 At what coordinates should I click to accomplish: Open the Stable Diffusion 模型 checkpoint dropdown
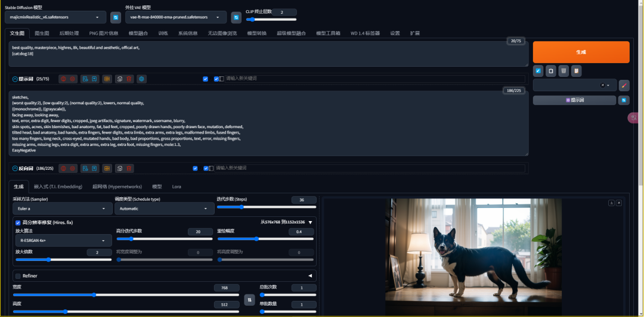[x=55, y=17]
